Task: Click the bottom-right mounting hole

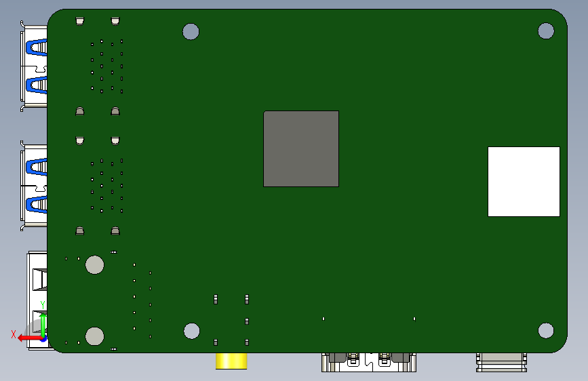Action: (x=546, y=330)
